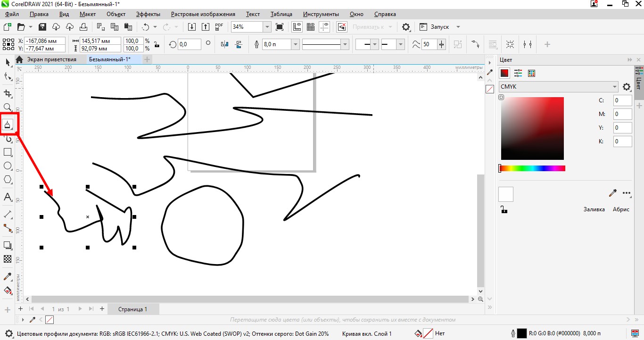Click the no-color swatch in palette
The image size is (644, 340).
coord(490,88)
